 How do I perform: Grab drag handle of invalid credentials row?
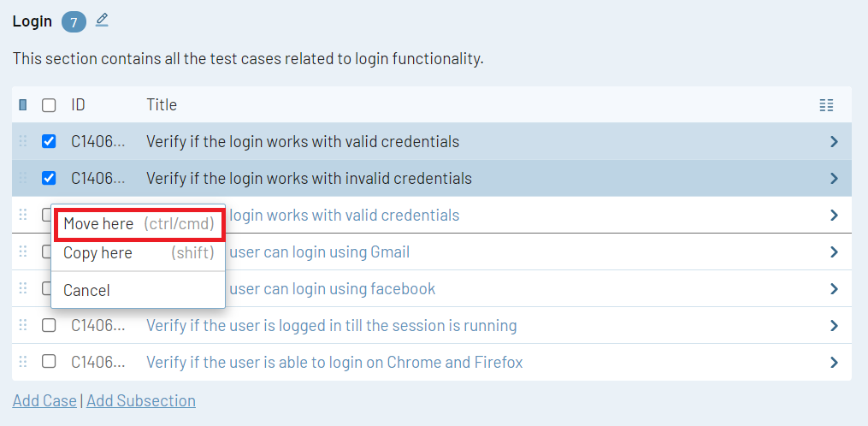(x=23, y=179)
